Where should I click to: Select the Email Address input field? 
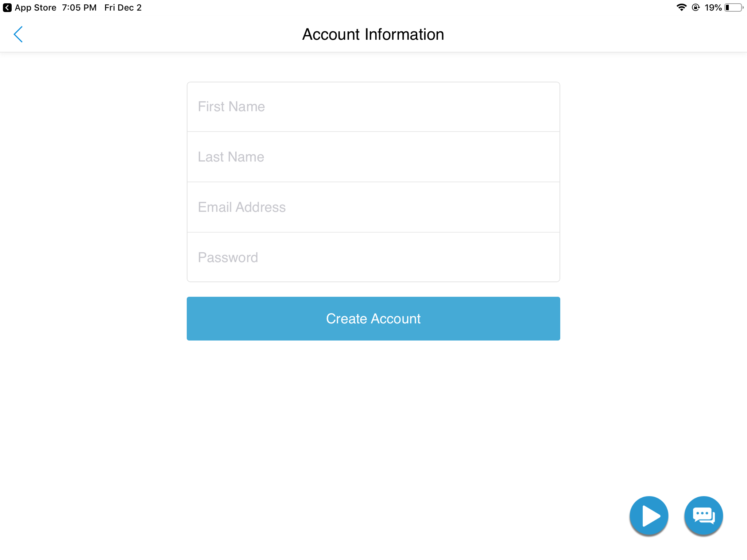pos(373,207)
